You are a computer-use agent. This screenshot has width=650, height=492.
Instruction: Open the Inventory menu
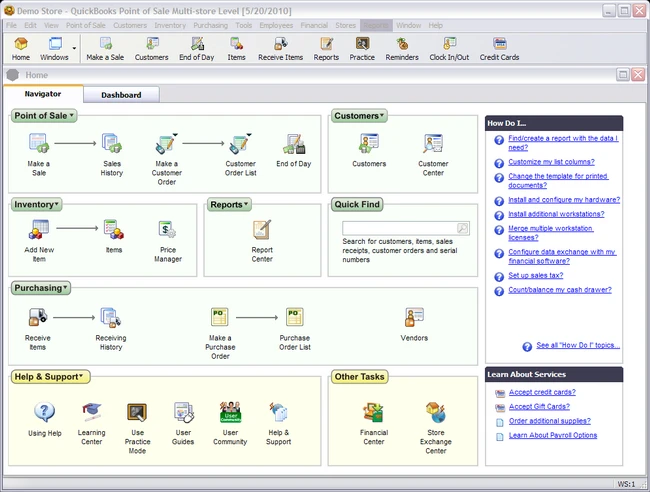170,25
